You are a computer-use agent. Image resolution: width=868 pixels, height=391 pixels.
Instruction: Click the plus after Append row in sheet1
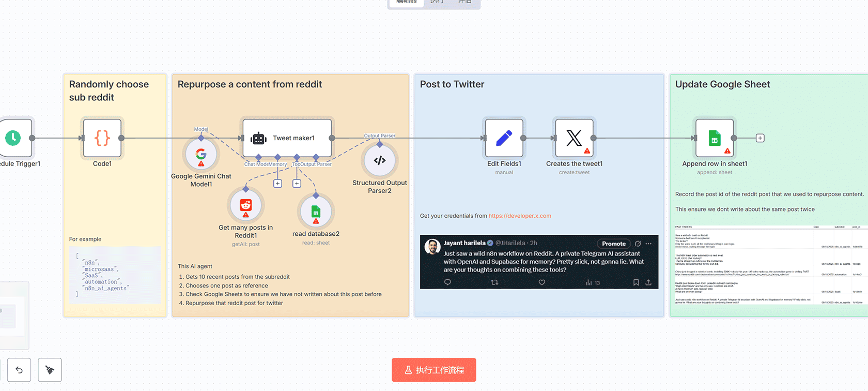tap(760, 138)
